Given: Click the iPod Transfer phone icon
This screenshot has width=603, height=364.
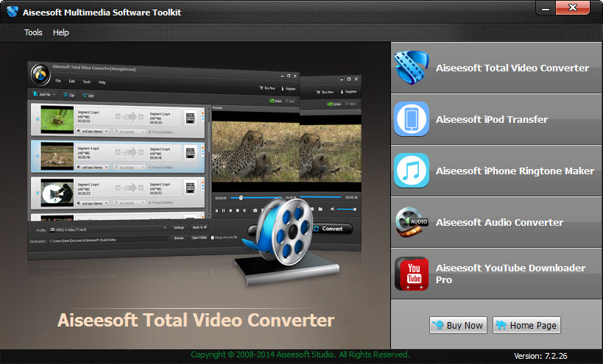Looking at the screenshot, I should click(x=411, y=119).
